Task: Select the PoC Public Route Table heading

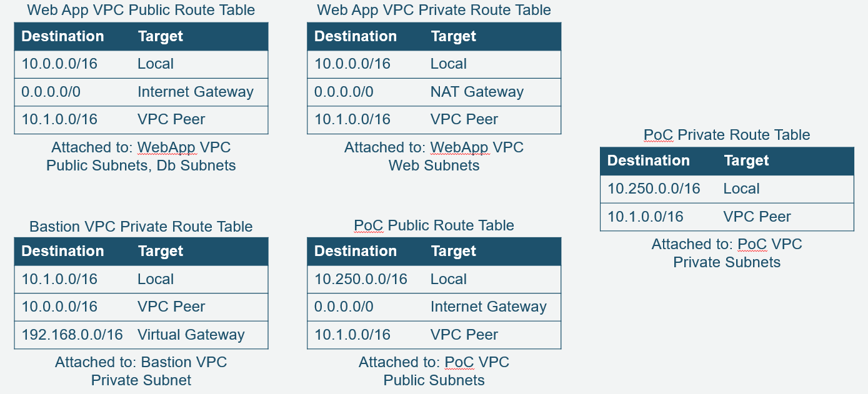Action: [434, 225]
